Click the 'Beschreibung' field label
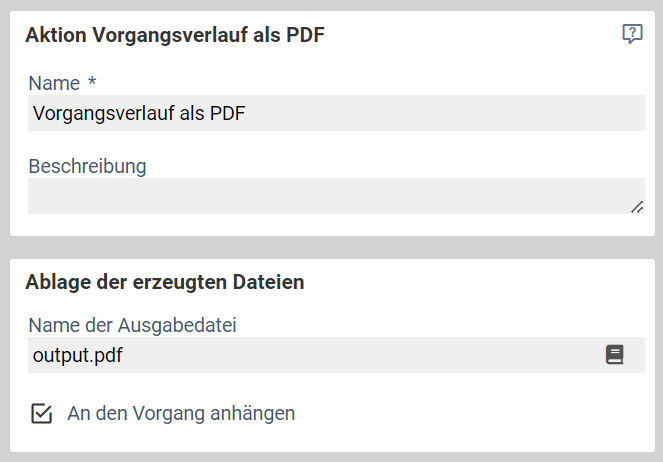 point(88,166)
